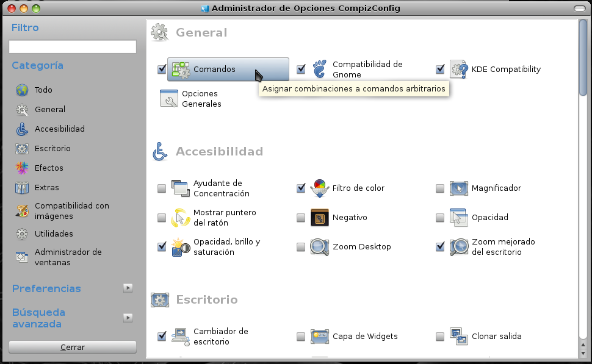Open the Opacidad plugin icon
The image size is (592, 364).
tap(459, 218)
